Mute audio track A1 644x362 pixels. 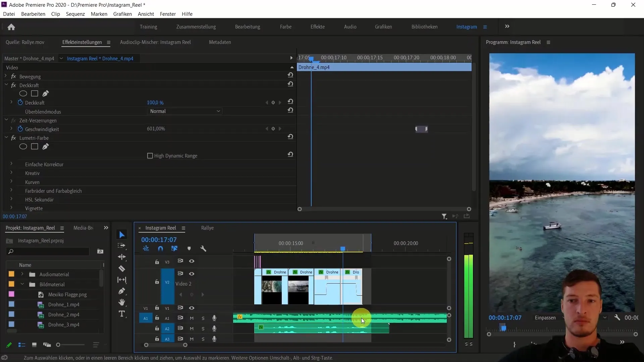pos(192,318)
